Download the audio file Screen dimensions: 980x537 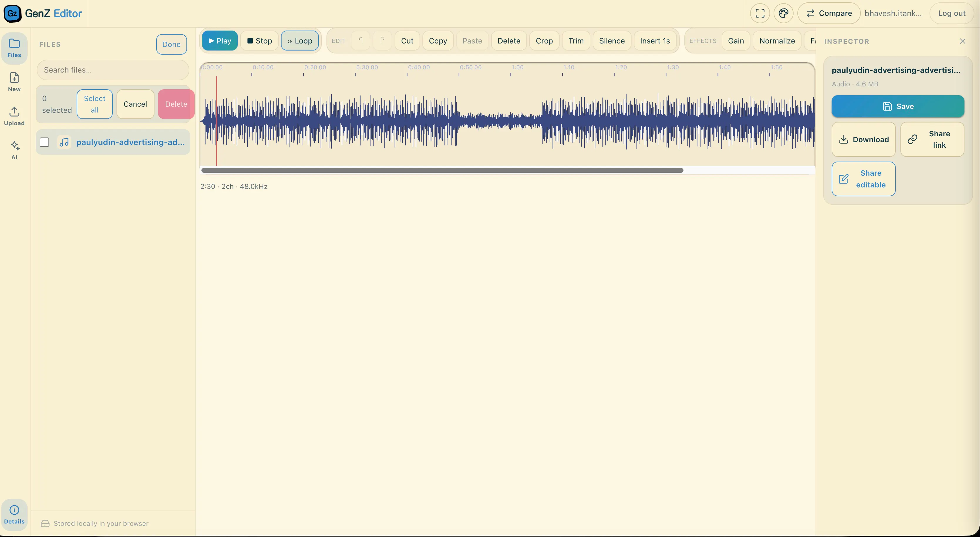tap(863, 139)
